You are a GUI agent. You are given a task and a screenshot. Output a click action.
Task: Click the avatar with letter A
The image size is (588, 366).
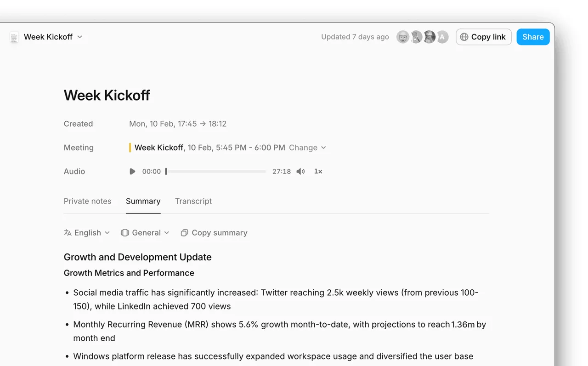442,37
